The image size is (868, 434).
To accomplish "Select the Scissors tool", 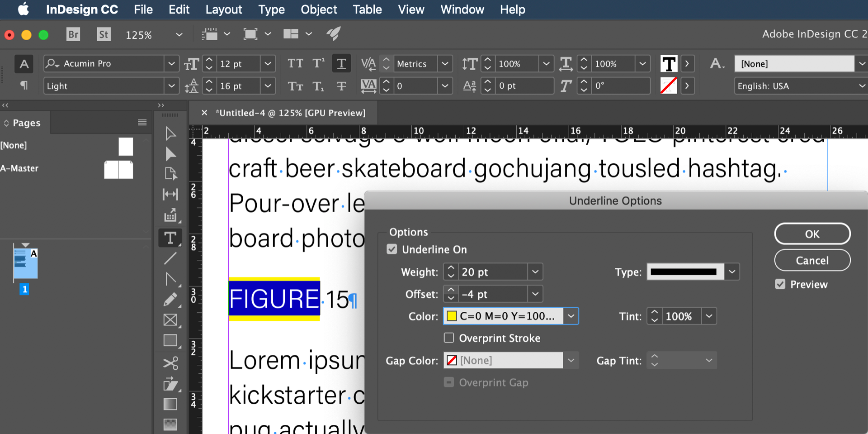I will [x=170, y=363].
